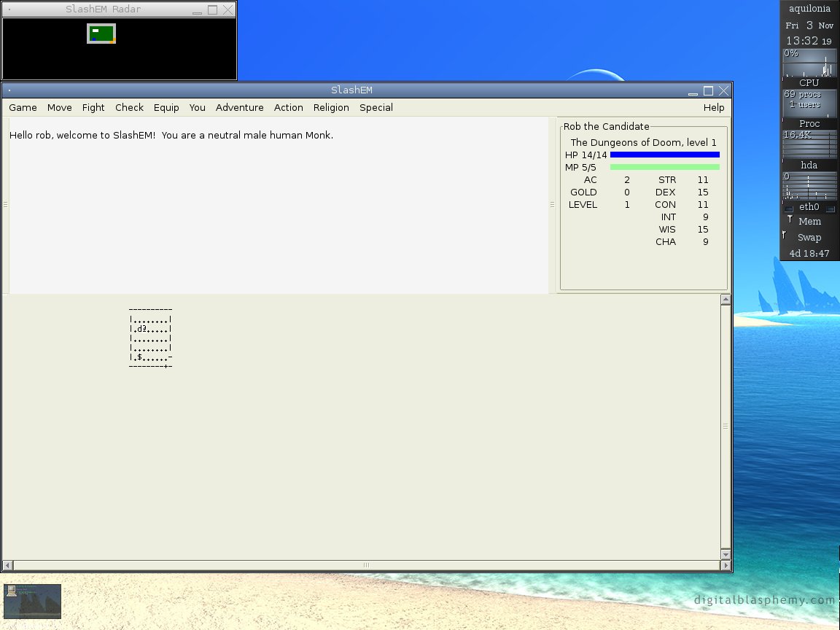840x630 pixels.
Task: Click the map's horizontal scrollbar left arrow
Action: pyautogui.click(x=8, y=565)
